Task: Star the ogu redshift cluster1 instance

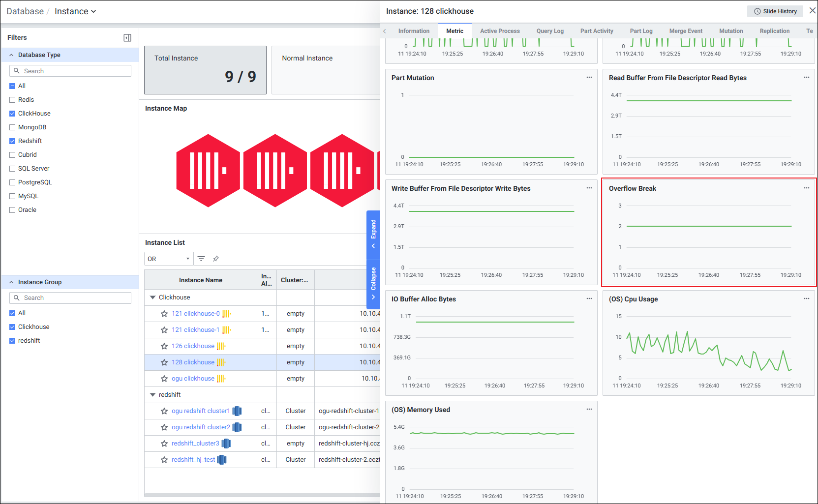Action: click(164, 411)
